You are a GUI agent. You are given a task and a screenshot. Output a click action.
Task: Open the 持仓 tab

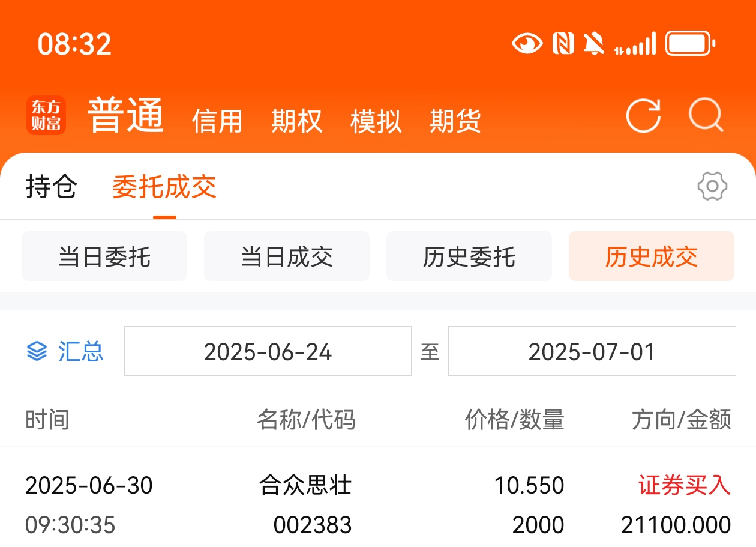[x=52, y=187]
